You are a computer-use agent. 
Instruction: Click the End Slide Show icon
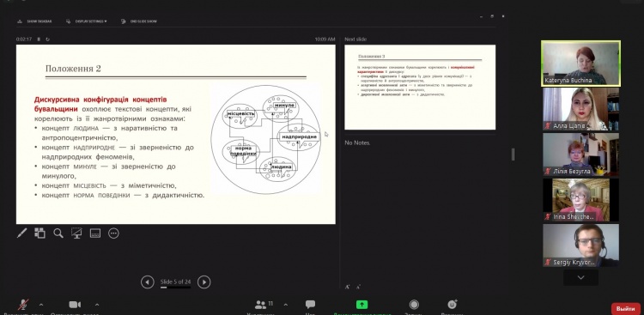(123, 21)
